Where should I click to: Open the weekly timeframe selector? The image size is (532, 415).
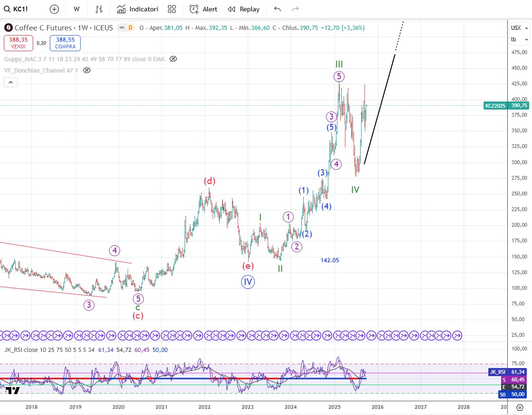pos(76,9)
